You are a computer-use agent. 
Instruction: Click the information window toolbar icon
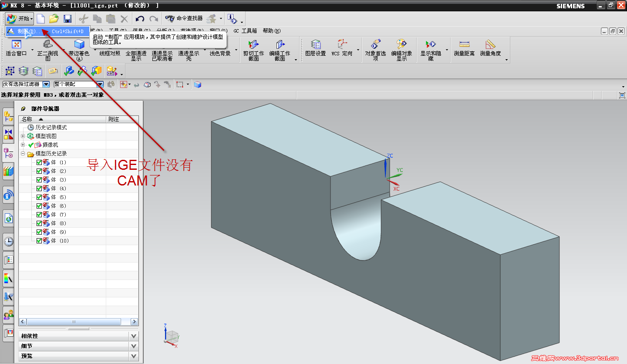233,19
